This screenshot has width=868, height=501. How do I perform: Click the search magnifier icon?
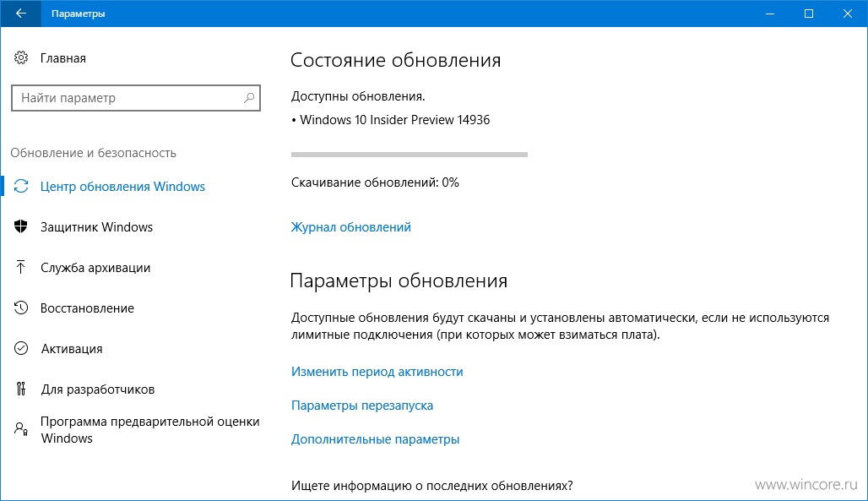coord(249,98)
